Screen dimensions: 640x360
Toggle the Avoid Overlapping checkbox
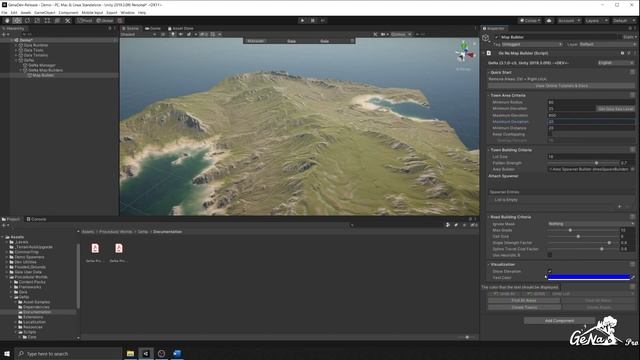(550, 134)
